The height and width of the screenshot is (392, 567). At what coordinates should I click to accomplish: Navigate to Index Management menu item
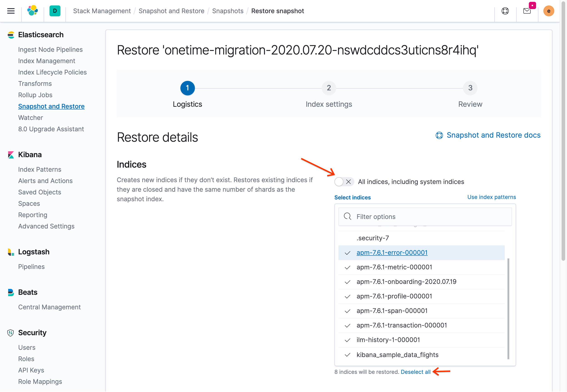(47, 60)
